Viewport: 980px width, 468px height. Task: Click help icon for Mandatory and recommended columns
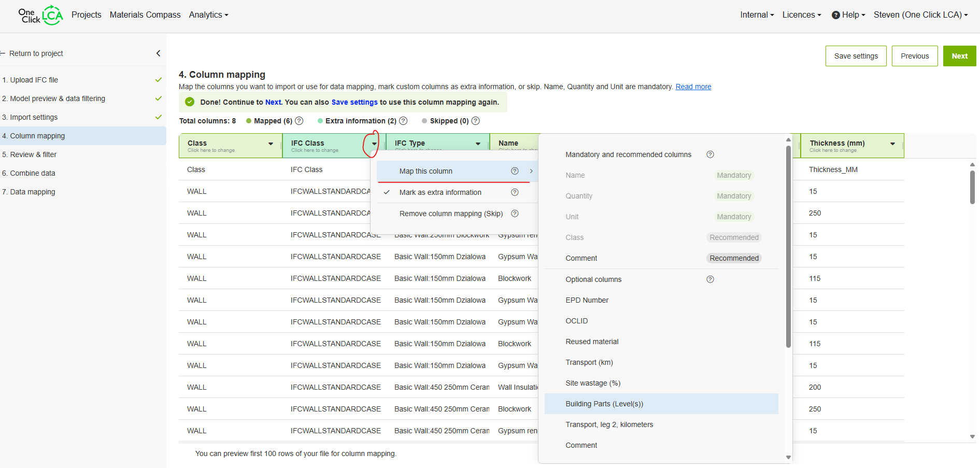711,154
